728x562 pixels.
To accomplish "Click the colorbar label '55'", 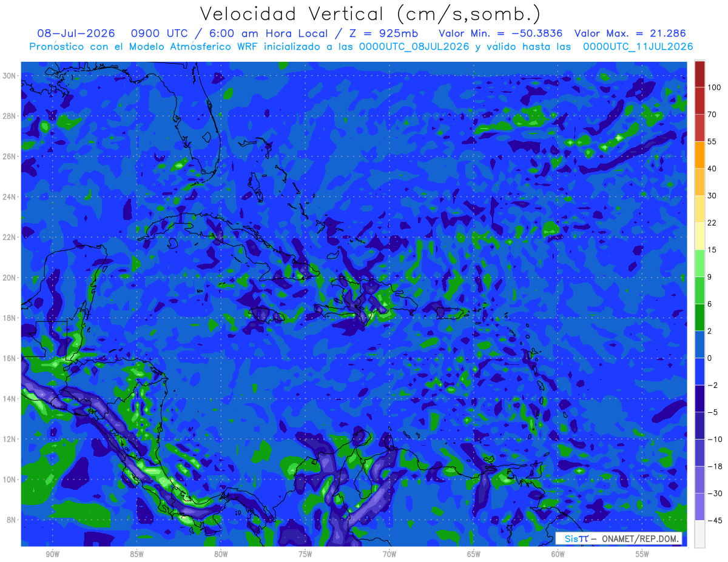I will pyautogui.click(x=712, y=141).
